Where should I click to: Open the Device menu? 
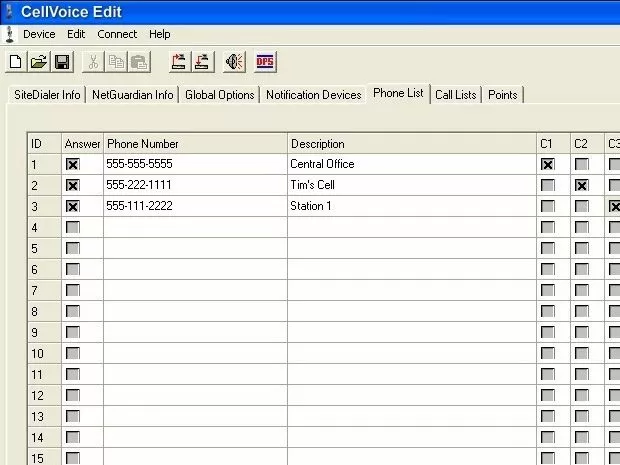39,34
